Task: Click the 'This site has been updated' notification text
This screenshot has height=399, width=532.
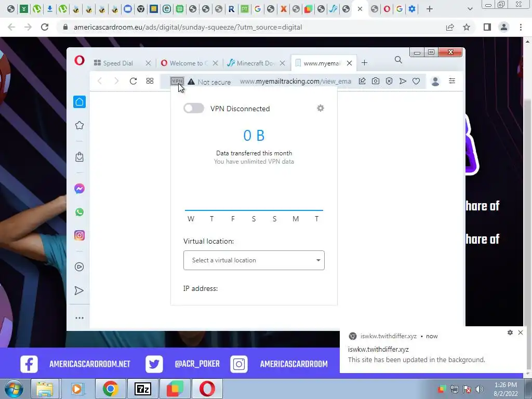Action: point(416,360)
